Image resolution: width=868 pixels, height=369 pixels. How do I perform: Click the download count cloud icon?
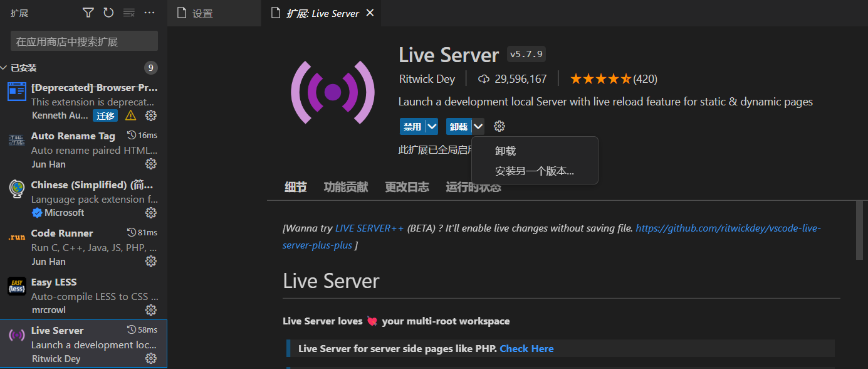pyautogui.click(x=484, y=79)
